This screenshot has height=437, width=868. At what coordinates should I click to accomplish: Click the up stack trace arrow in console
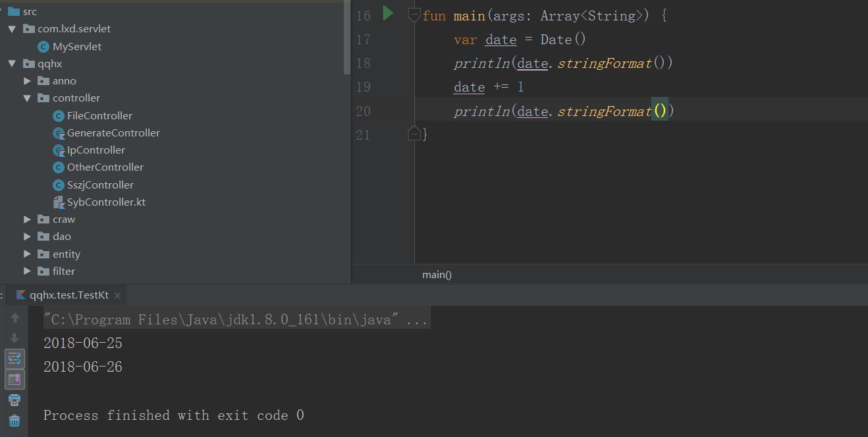[x=14, y=318]
